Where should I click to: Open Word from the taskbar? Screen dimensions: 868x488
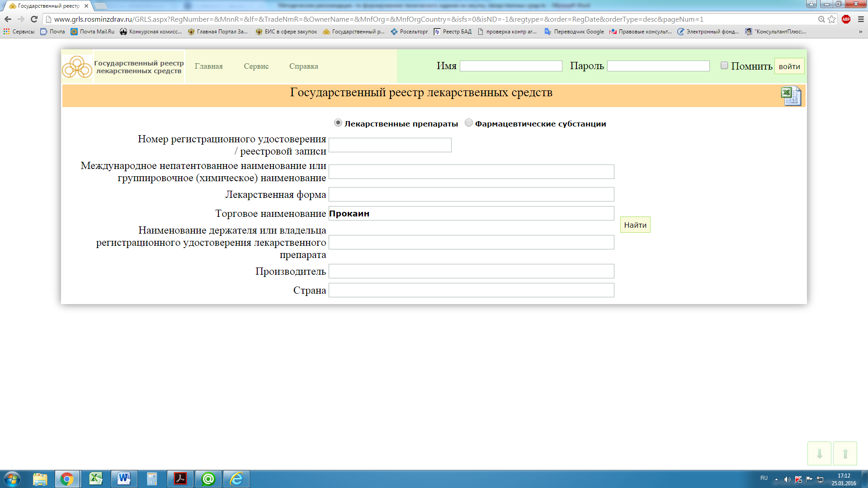[x=123, y=479]
